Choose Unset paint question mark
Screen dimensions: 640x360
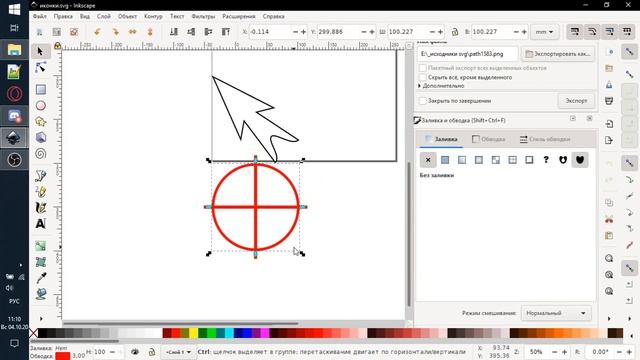point(546,160)
